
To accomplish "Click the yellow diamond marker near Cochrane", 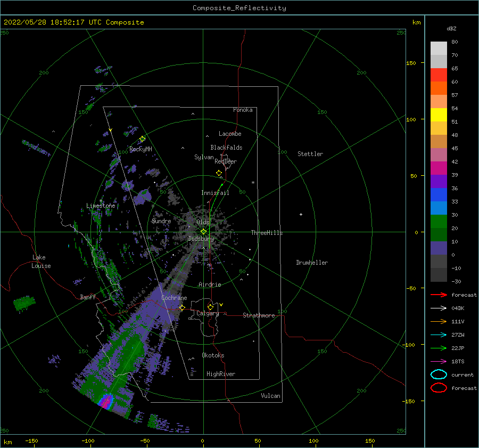I will click(182, 307).
